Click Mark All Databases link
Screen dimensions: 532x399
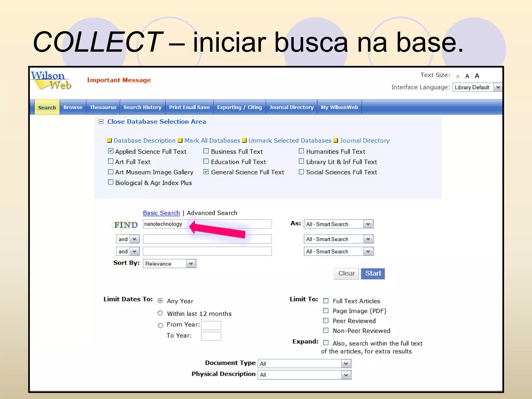pyautogui.click(x=212, y=140)
